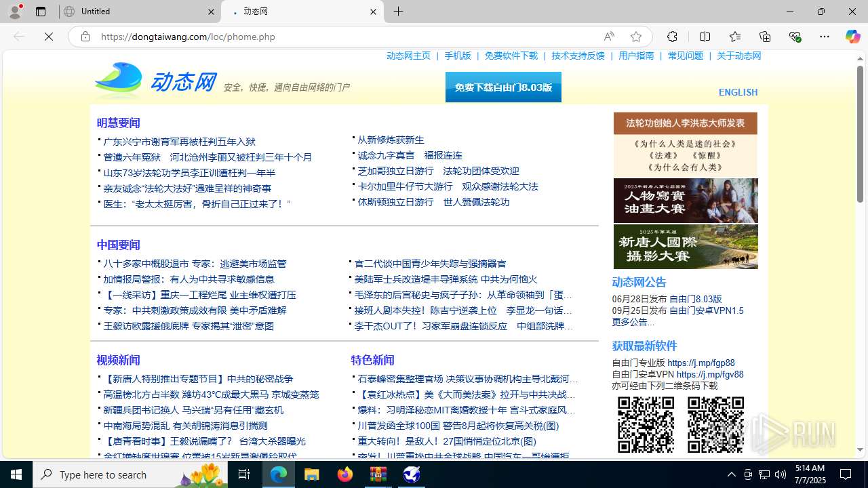Close the 动态网 tab
The height and width of the screenshot is (488, 868).
(x=373, y=12)
